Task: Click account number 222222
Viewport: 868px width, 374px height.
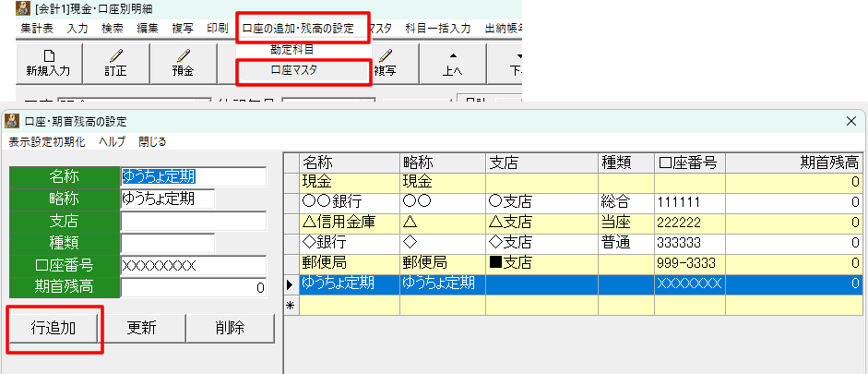Action: coord(690,223)
